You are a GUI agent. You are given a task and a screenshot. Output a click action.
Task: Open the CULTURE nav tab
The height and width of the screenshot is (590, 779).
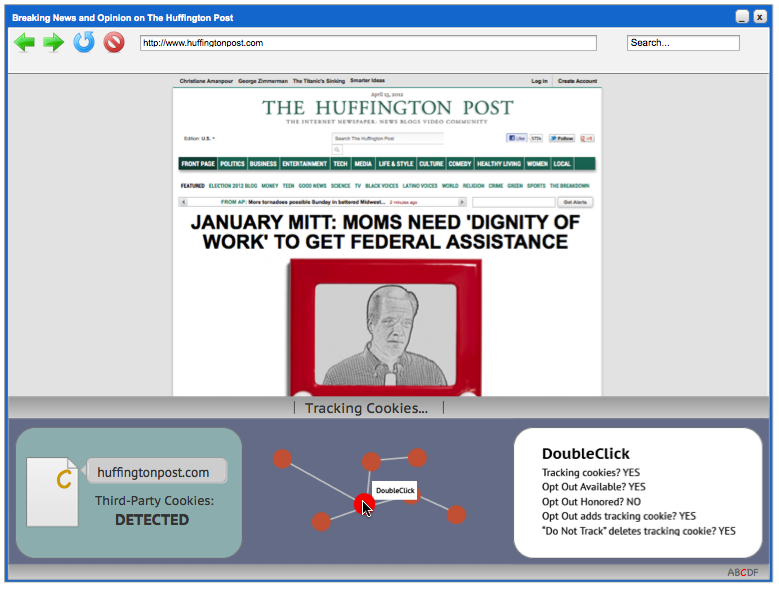coord(431,164)
